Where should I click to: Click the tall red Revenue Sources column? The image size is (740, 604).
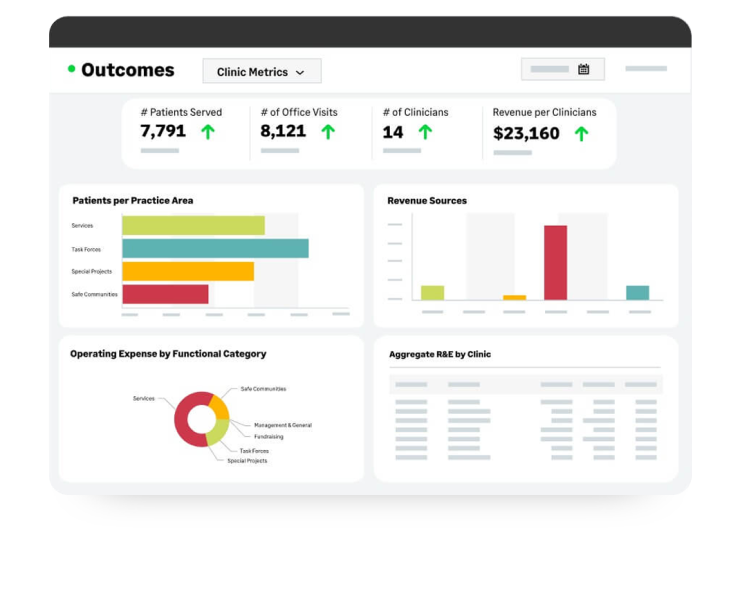(x=555, y=262)
